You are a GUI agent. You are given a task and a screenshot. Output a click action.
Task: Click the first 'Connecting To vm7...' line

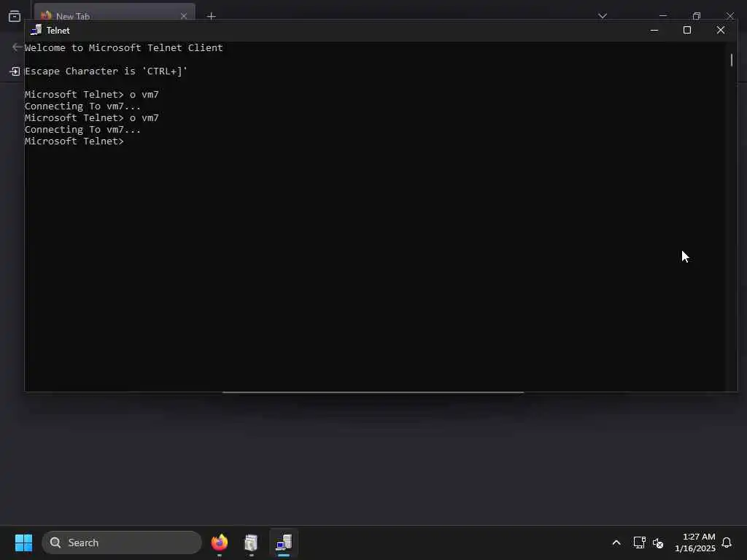click(x=82, y=106)
